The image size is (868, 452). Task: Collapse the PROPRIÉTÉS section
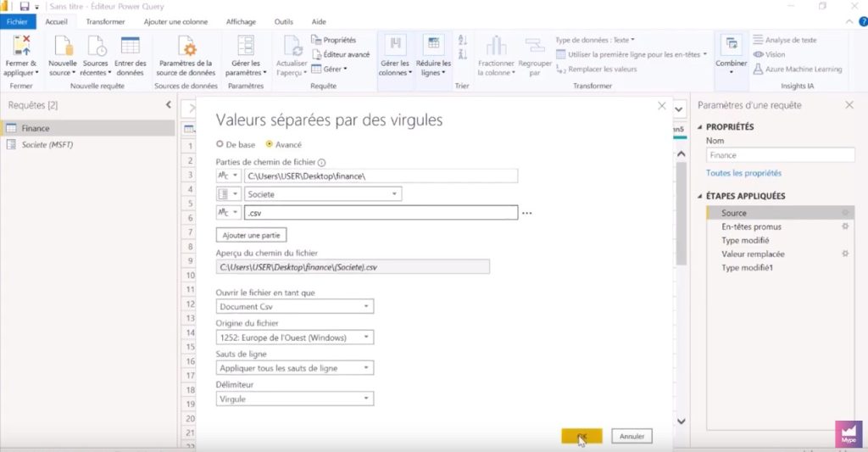pos(699,127)
